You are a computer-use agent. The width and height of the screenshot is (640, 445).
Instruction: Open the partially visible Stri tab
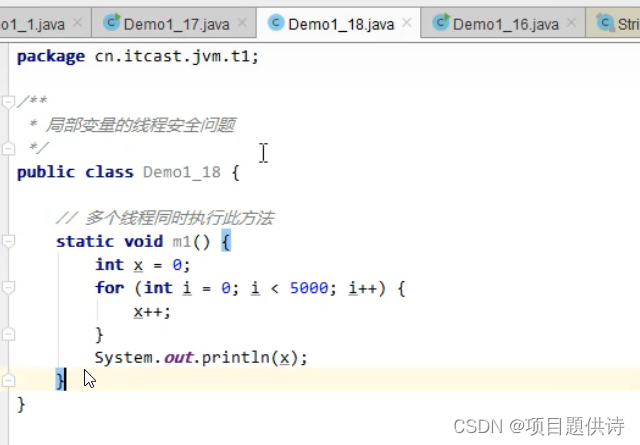613,24
